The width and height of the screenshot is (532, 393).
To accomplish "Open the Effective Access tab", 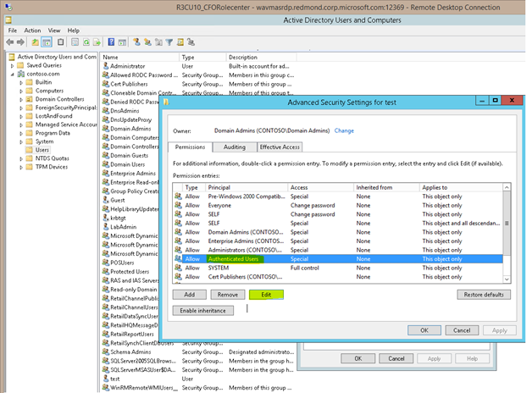I will pyautogui.click(x=279, y=147).
